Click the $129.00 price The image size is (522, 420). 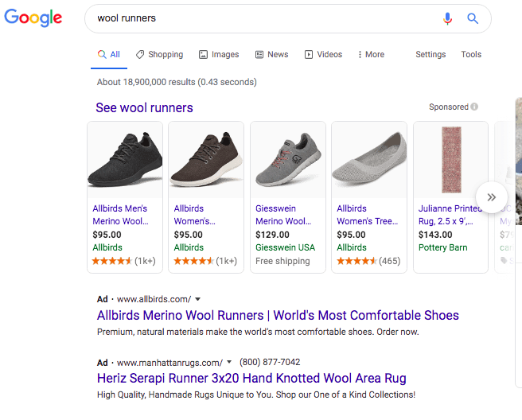tap(272, 235)
